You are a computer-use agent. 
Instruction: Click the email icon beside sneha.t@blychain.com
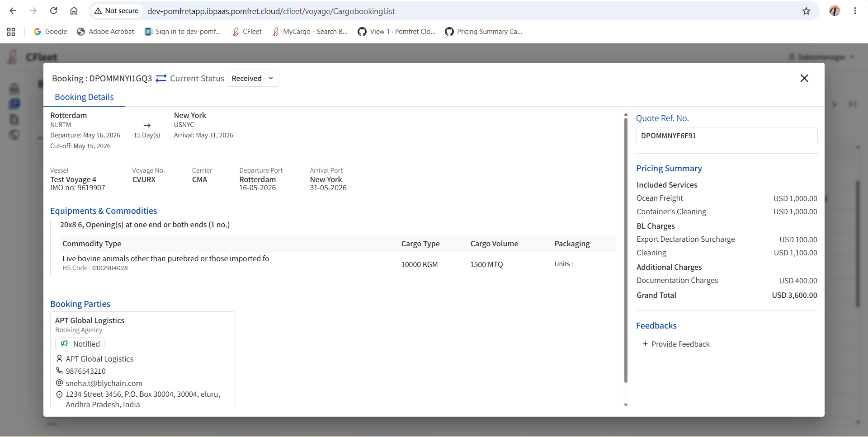[59, 383]
